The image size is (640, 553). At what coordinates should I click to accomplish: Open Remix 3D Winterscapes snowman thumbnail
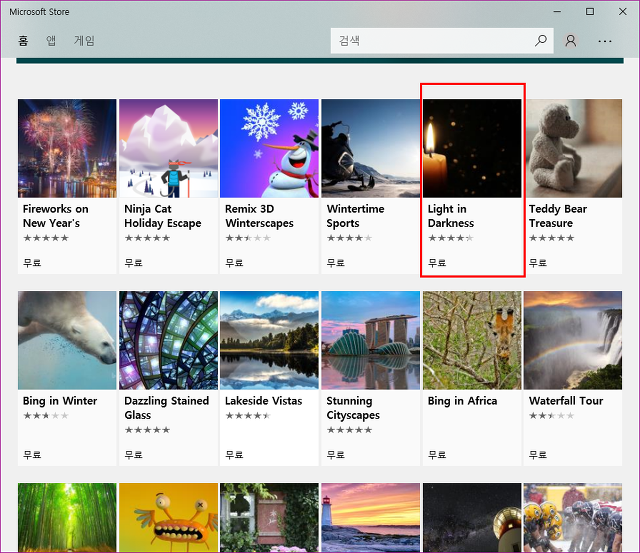[269, 148]
